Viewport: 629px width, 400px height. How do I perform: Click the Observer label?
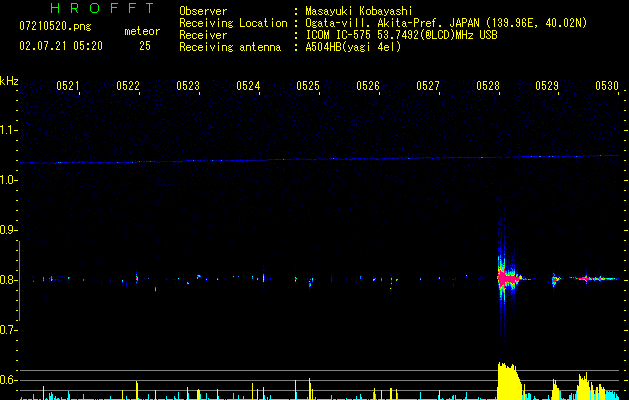pos(203,11)
